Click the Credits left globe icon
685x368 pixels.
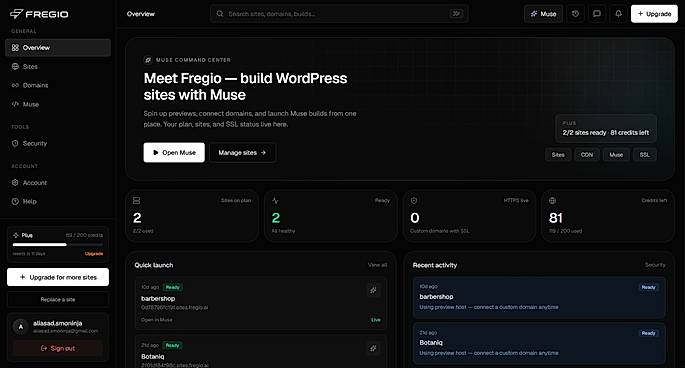click(x=553, y=201)
